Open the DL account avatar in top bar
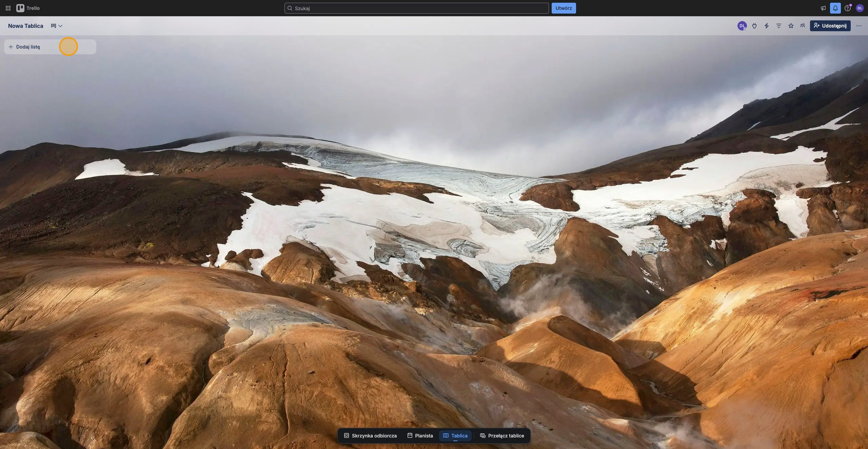 [x=860, y=8]
